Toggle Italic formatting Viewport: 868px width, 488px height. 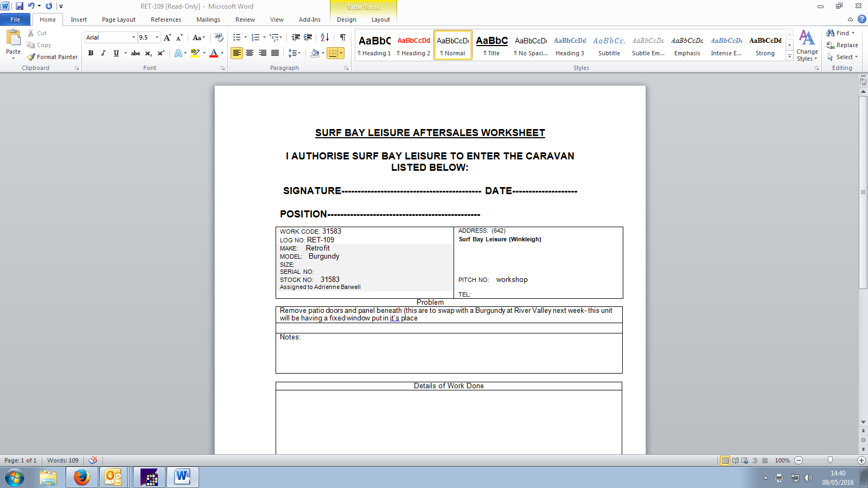pyautogui.click(x=103, y=53)
